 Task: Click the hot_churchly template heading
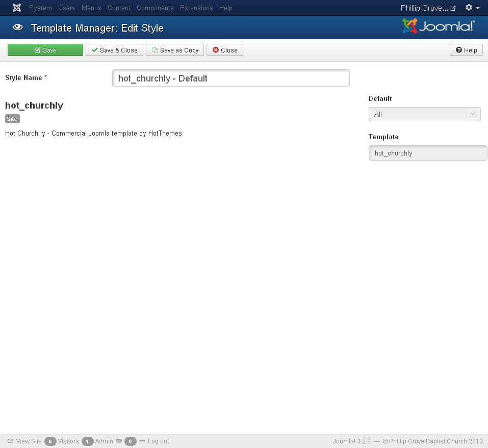coord(34,106)
